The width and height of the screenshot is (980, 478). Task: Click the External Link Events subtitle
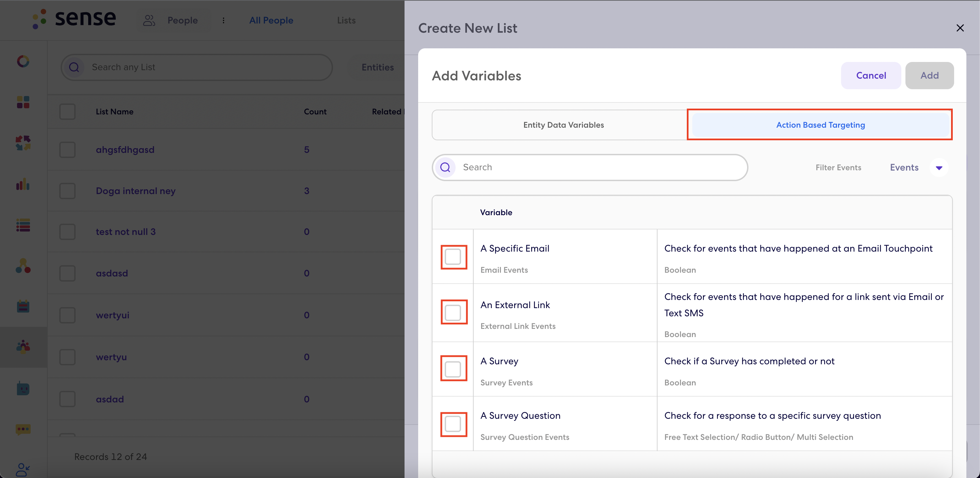518,326
